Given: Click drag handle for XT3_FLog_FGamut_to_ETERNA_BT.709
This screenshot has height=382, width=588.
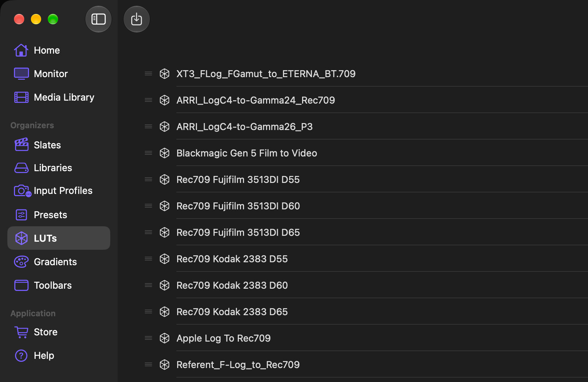Looking at the screenshot, I should coord(148,74).
